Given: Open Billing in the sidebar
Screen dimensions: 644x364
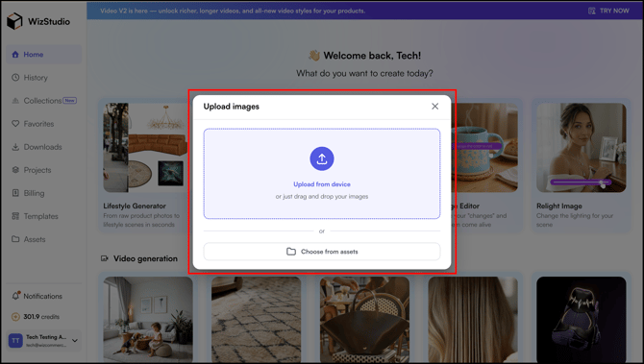Looking at the screenshot, I should pos(44,193).
